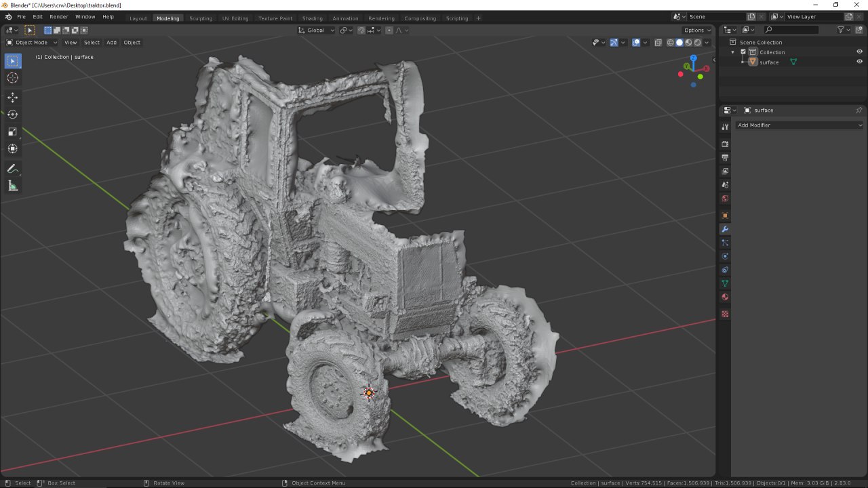Click the blue Z axis gizmo handle

[x=693, y=58]
